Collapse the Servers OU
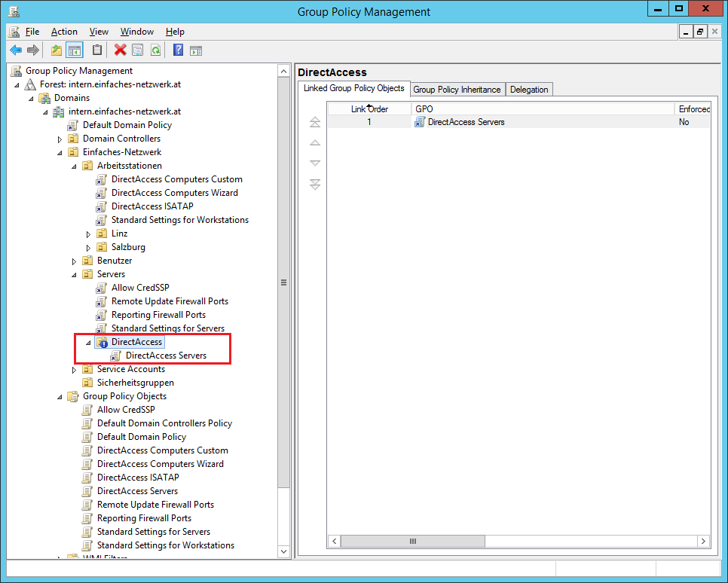This screenshot has width=728, height=583. click(x=74, y=275)
